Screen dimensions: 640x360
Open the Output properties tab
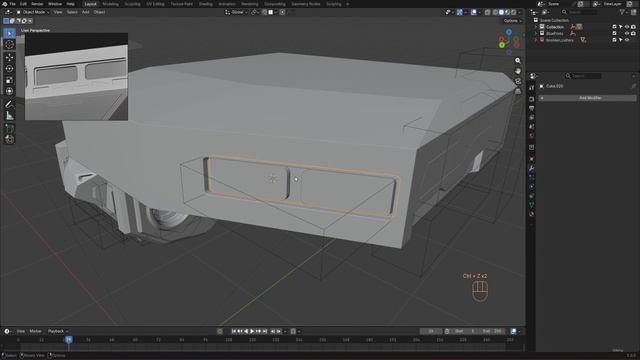pyautogui.click(x=531, y=108)
